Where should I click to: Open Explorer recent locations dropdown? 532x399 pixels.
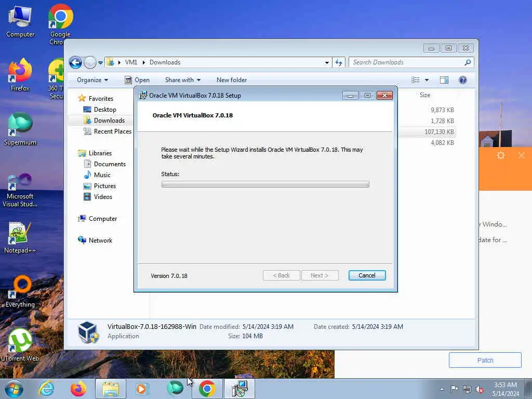[x=100, y=62]
